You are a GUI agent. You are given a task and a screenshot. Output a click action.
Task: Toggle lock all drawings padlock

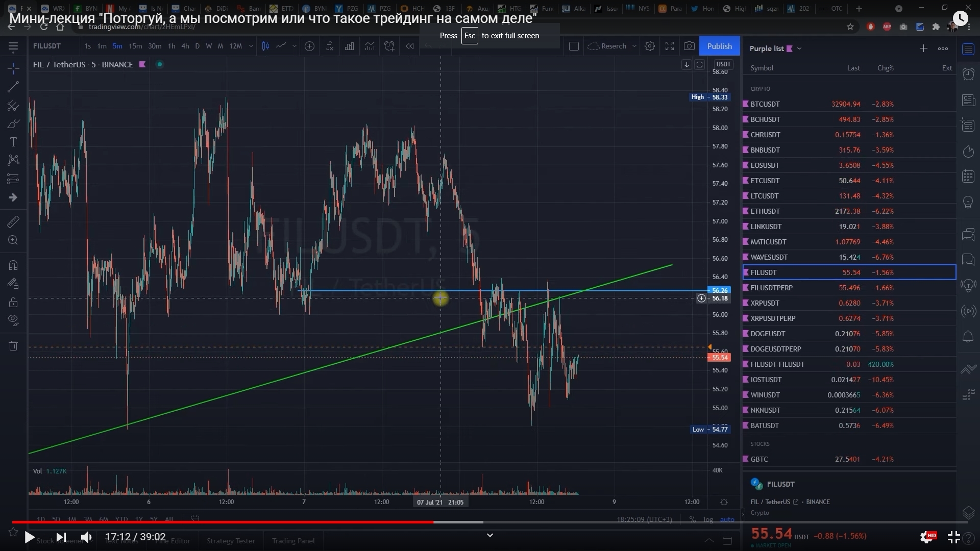click(13, 303)
